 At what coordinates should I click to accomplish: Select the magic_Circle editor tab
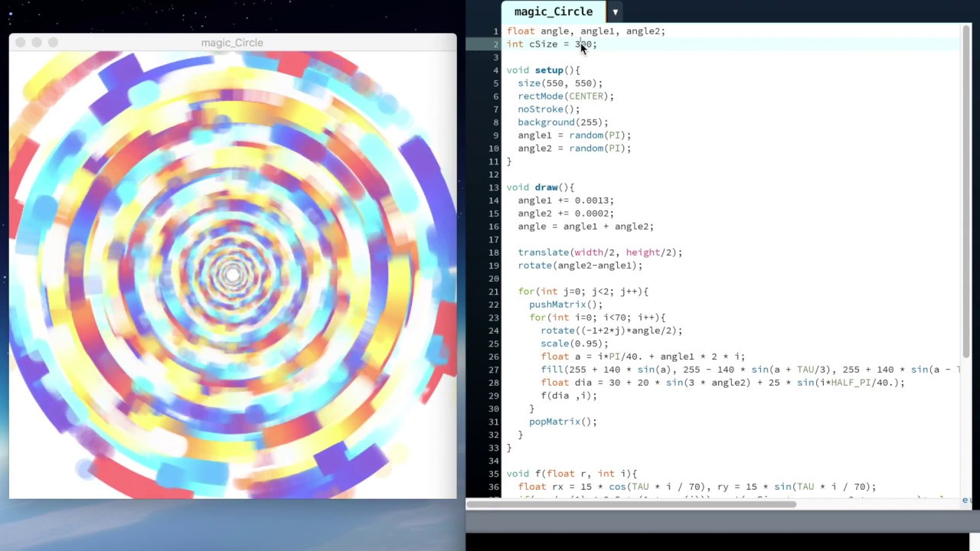point(553,11)
